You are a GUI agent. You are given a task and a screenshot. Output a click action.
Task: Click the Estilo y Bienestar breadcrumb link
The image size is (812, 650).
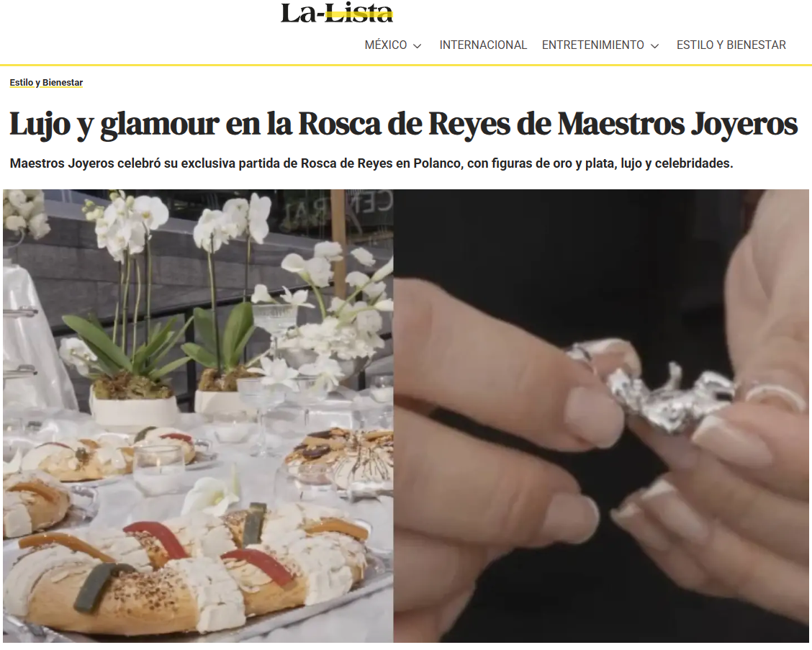46,82
